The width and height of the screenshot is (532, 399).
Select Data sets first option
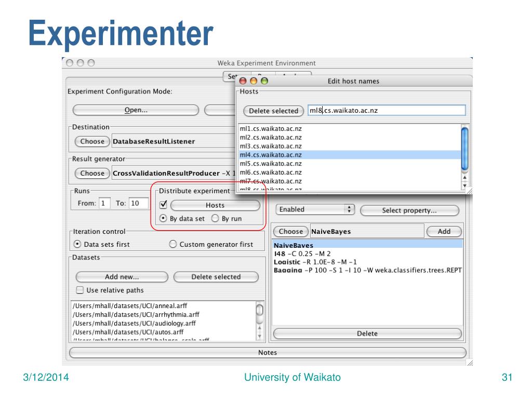(77, 244)
